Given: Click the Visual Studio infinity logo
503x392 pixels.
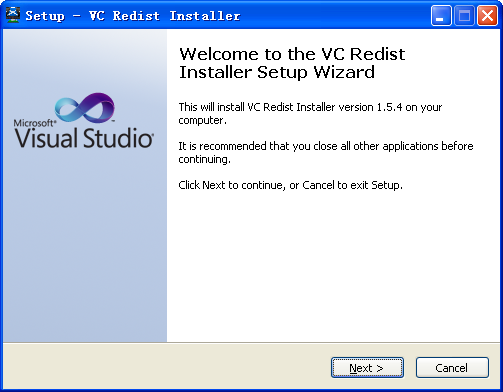Looking at the screenshot, I should coord(85,108).
